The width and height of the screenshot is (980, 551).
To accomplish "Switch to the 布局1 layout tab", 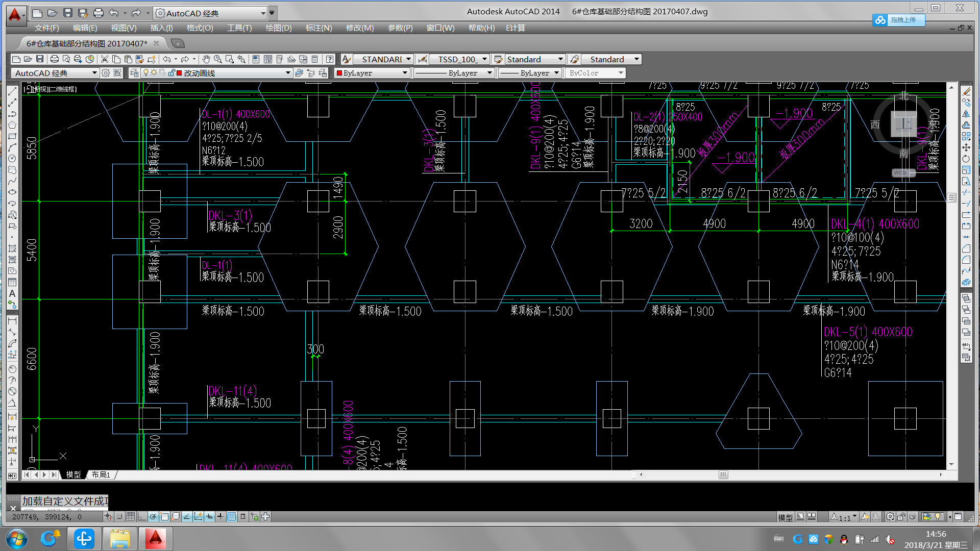I will (x=101, y=474).
